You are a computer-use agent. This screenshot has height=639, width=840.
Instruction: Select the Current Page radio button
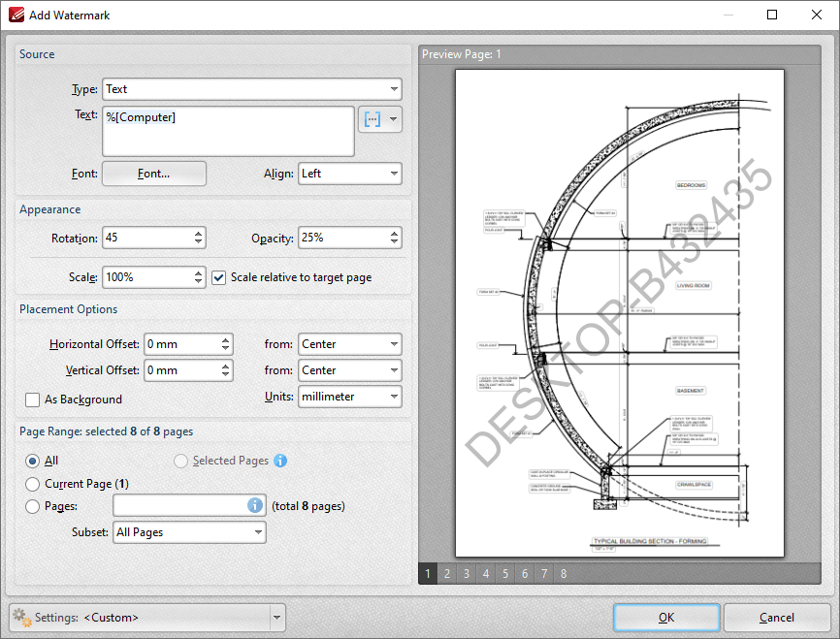pyautogui.click(x=30, y=483)
